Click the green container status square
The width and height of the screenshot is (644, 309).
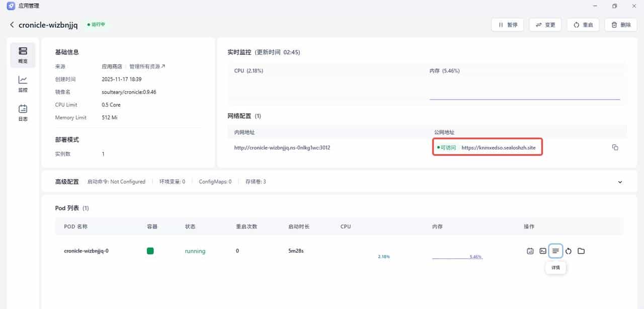coord(150,251)
